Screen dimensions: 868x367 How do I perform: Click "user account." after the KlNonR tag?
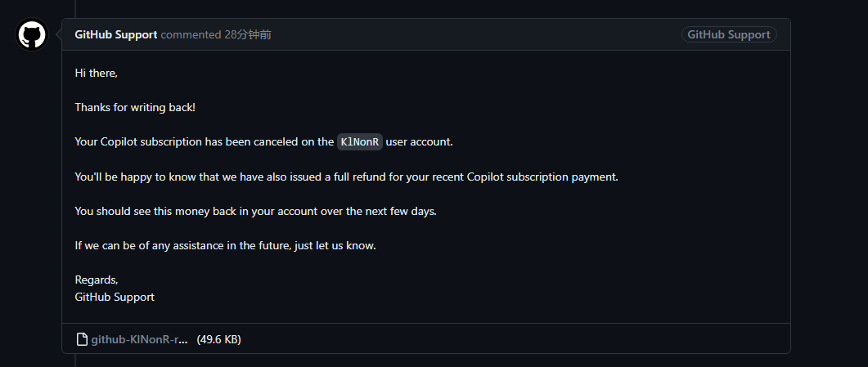click(419, 142)
